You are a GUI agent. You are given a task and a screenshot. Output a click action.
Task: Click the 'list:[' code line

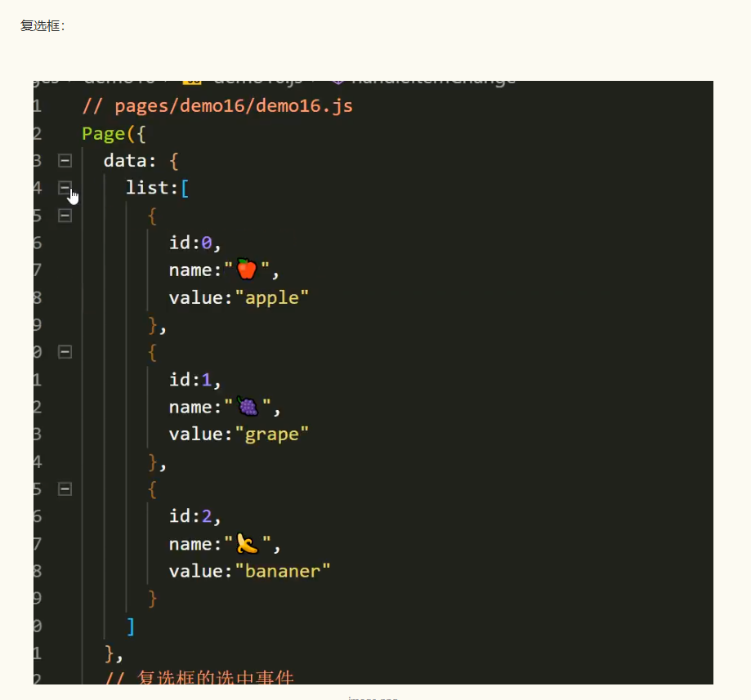click(x=158, y=188)
